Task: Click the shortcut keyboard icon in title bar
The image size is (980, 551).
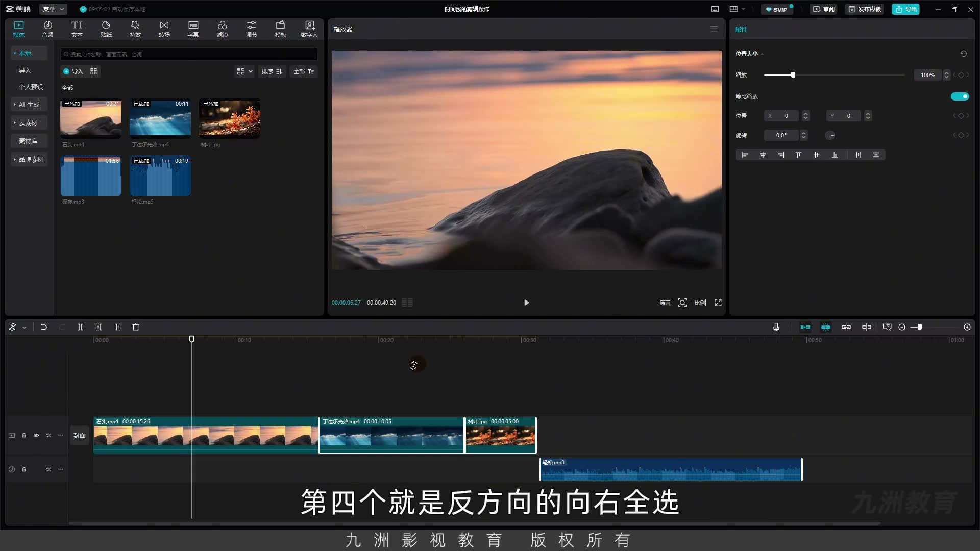Action: click(715, 9)
